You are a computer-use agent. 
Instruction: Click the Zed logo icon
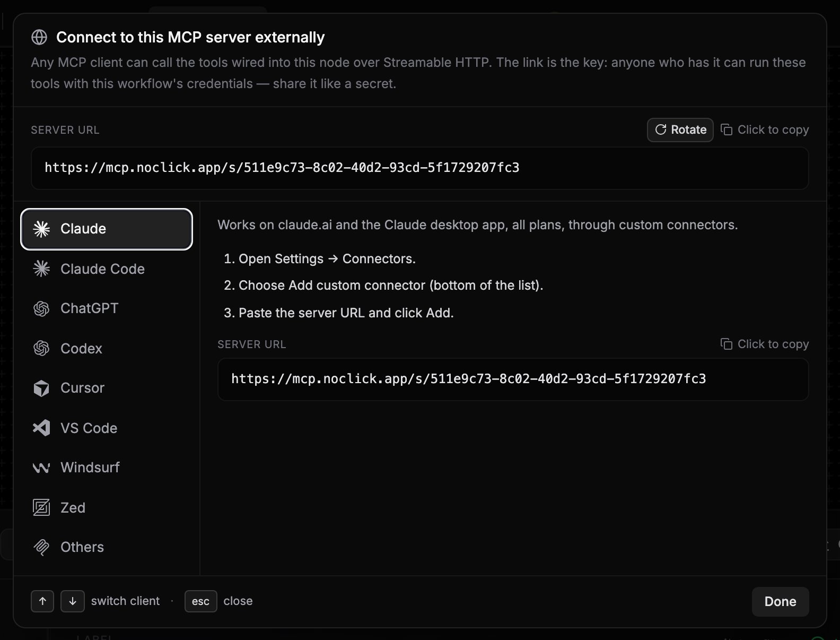(x=41, y=507)
